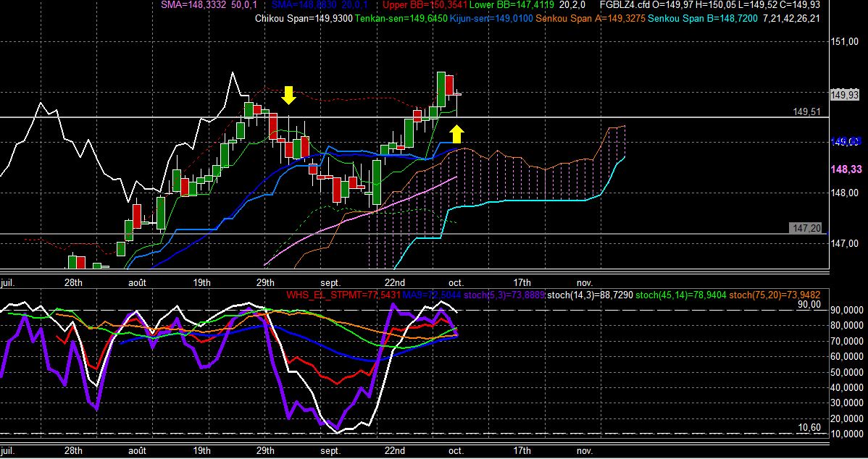Click the current price tag 149,93
Screen dimensions: 868x459
coord(845,95)
